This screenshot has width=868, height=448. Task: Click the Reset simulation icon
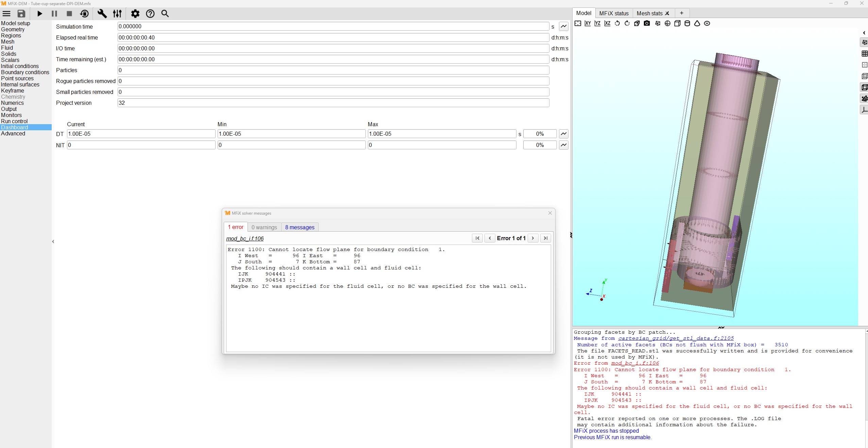[84, 14]
